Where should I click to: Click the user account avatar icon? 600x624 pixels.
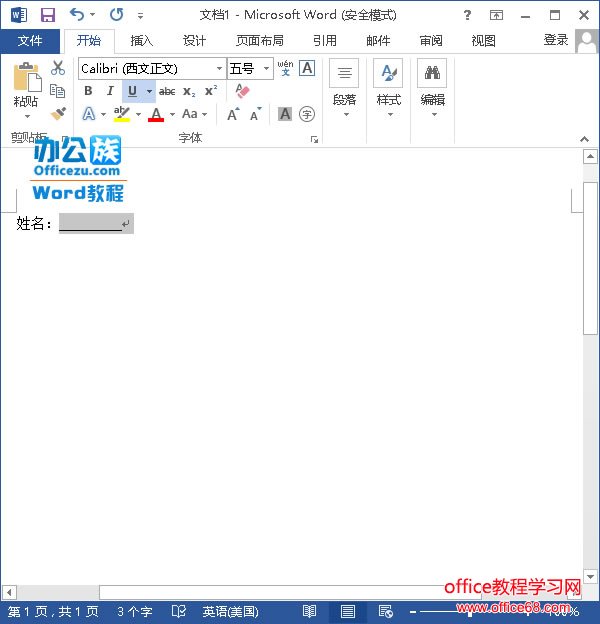point(587,41)
